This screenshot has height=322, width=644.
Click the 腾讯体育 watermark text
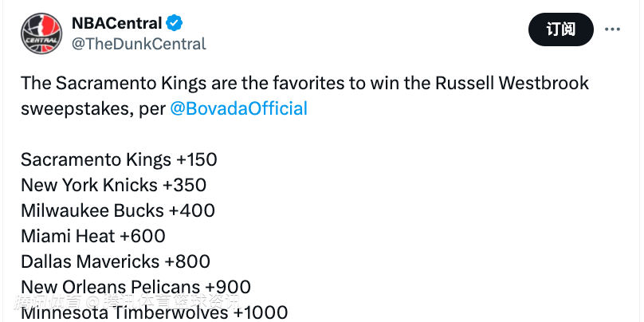click(x=47, y=303)
